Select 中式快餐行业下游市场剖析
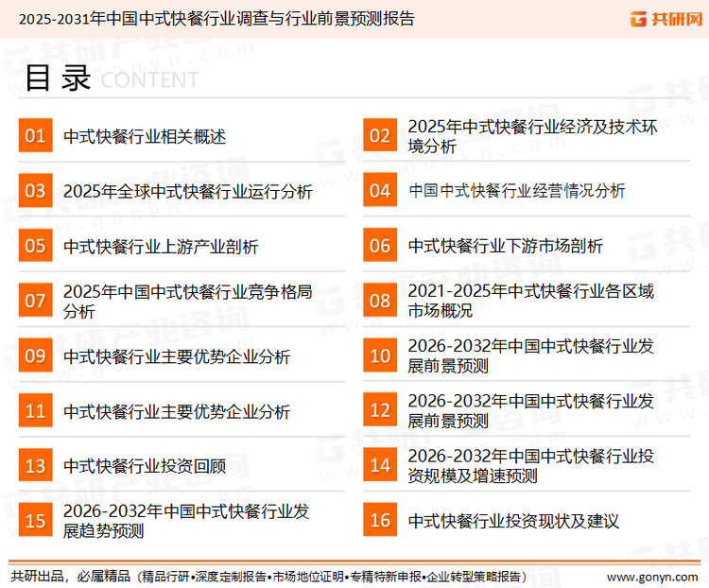Viewport: 709px width, 588px height. pyautogui.click(x=505, y=246)
